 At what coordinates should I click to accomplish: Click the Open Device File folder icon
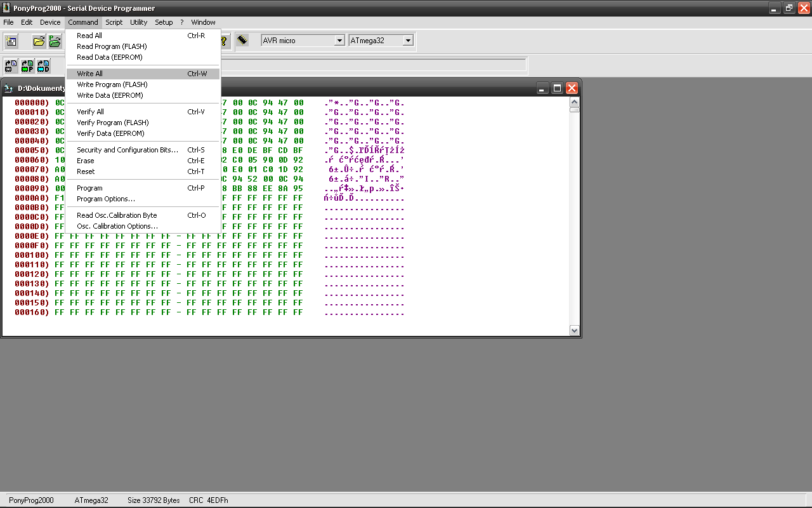point(39,41)
